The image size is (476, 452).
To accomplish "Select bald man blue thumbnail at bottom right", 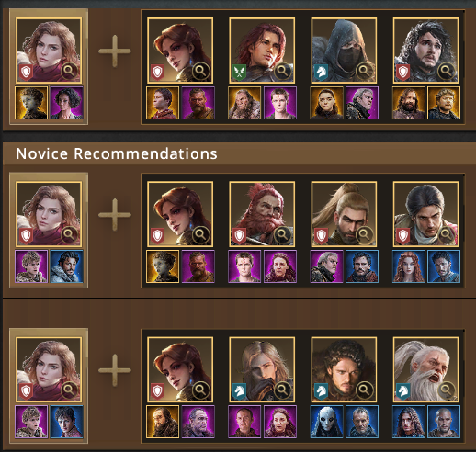I will click(444, 422).
